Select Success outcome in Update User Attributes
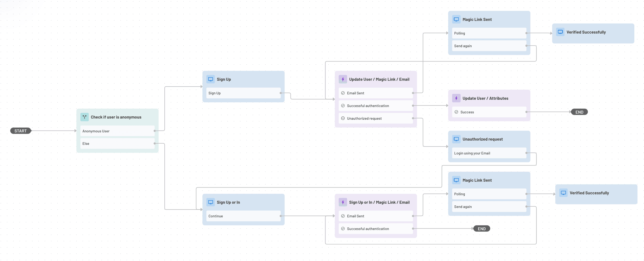644x261 pixels. point(489,112)
